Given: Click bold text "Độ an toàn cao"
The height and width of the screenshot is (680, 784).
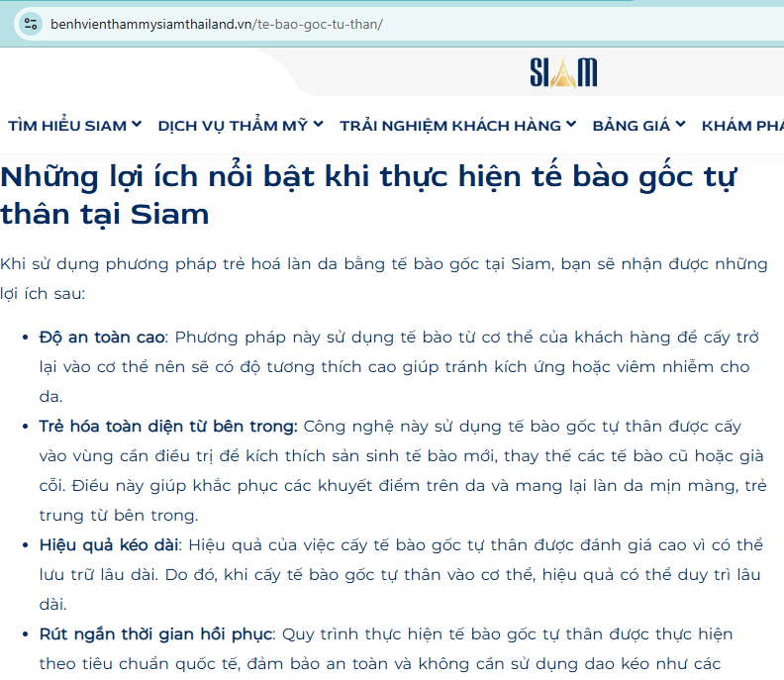Looking at the screenshot, I should click(x=102, y=338).
